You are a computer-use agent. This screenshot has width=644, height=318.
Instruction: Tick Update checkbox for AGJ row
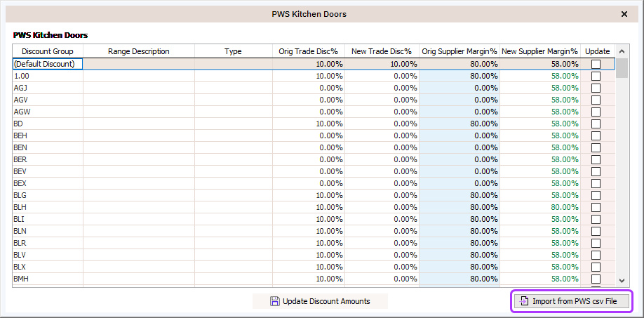[596, 88]
